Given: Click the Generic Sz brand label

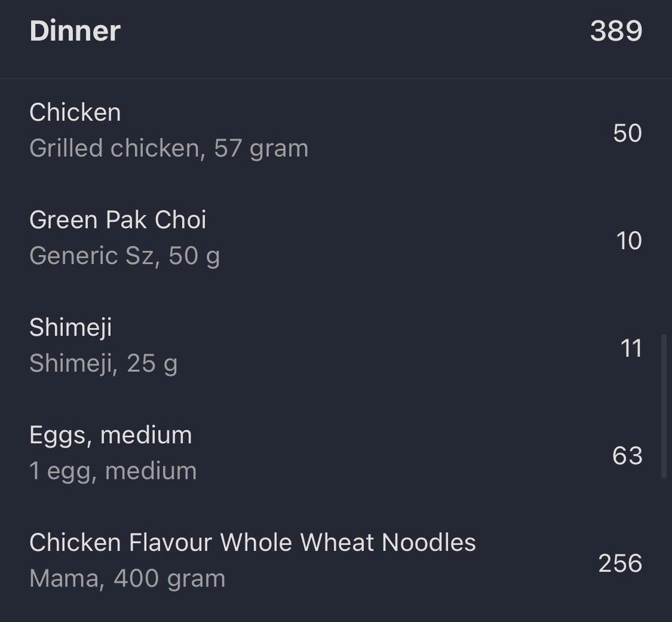Looking at the screenshot, I should (91, 256).
